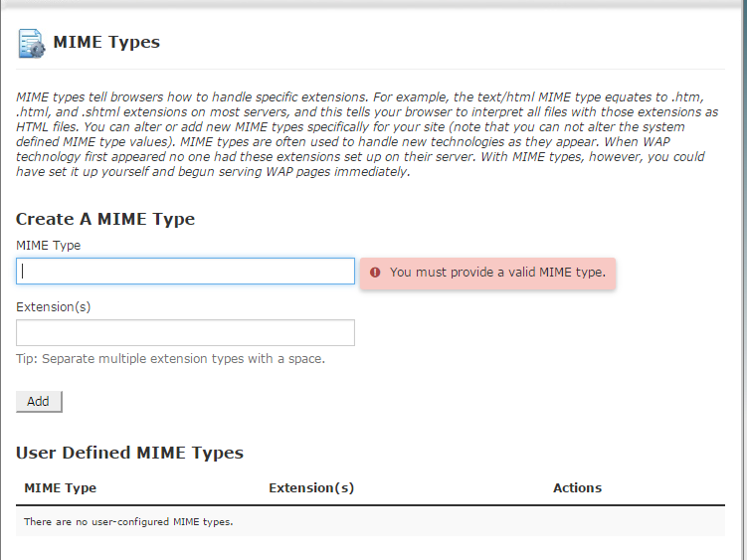Click the MIME Type label above the input
The image size is (747, 560).
[49, 245]
